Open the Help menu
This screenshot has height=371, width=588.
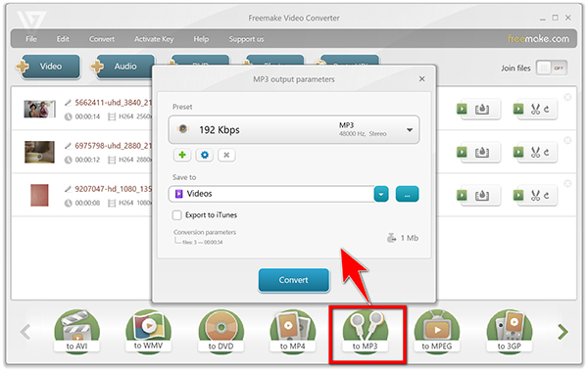(x=201, y=39)
